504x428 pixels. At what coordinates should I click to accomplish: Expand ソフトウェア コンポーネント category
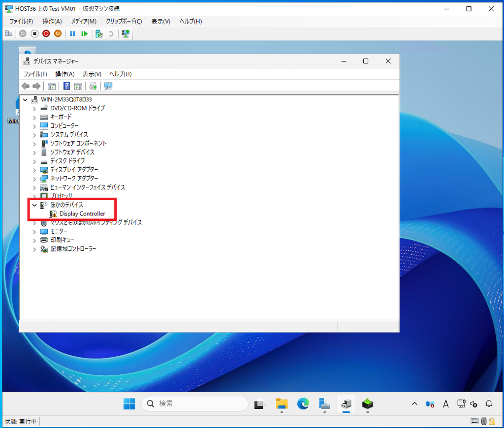click(34, 144)
